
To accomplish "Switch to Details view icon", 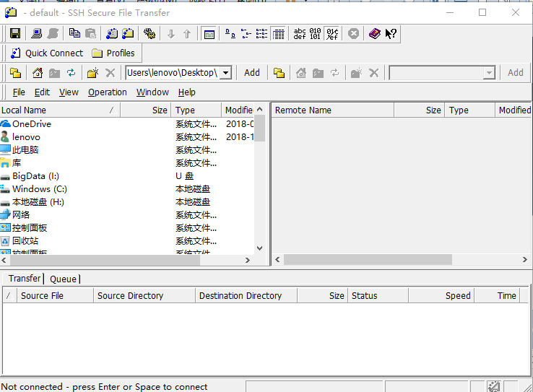I will point(278,34).
